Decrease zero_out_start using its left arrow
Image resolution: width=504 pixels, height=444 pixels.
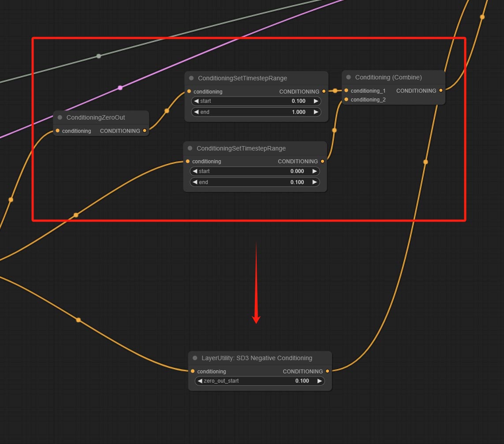[x=200, y=381]
